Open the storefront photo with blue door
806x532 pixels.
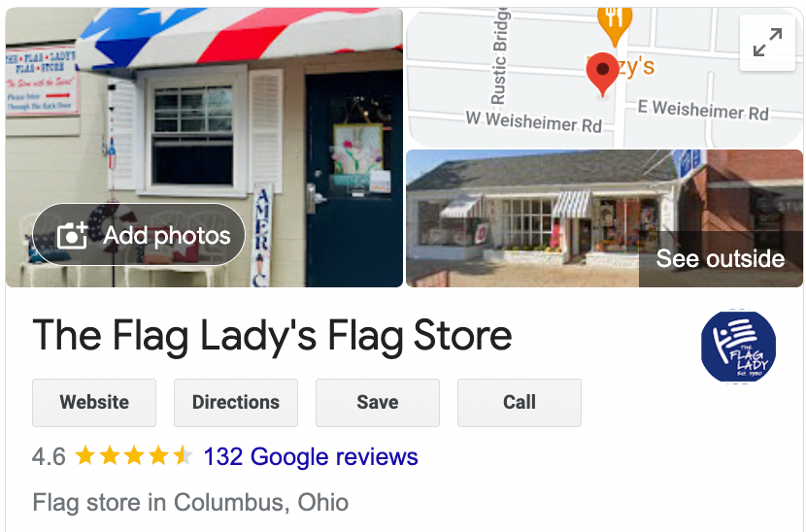(x=204, y=147)
